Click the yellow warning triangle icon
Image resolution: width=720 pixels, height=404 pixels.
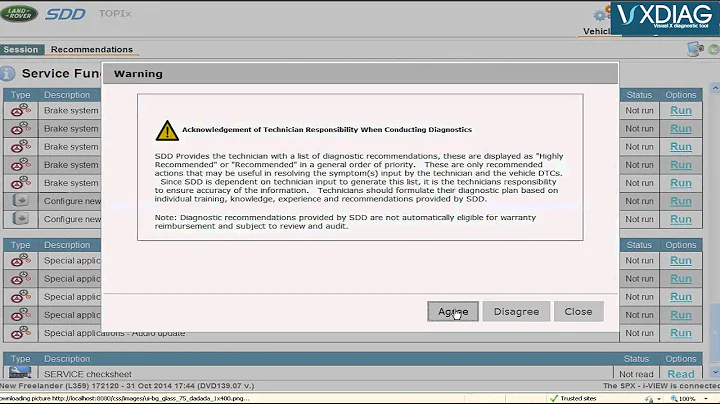pyautogui.click(x=167, y=131)
